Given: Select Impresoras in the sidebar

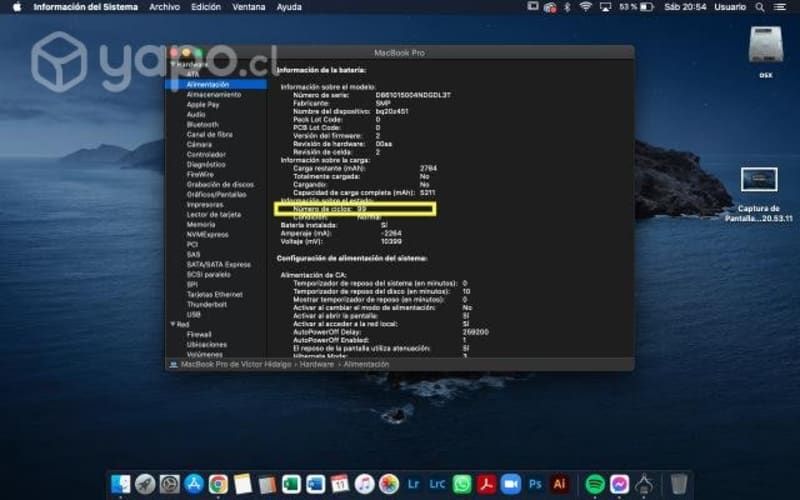Looking at the screenshot, I should click(205, 204).
